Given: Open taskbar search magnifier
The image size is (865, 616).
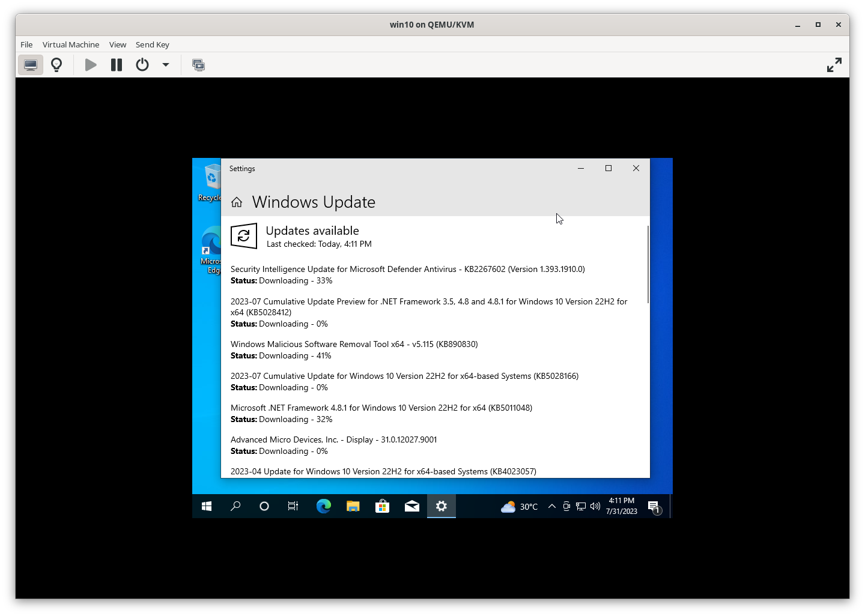Looking at the screenshot, I should tap(235, 506).
